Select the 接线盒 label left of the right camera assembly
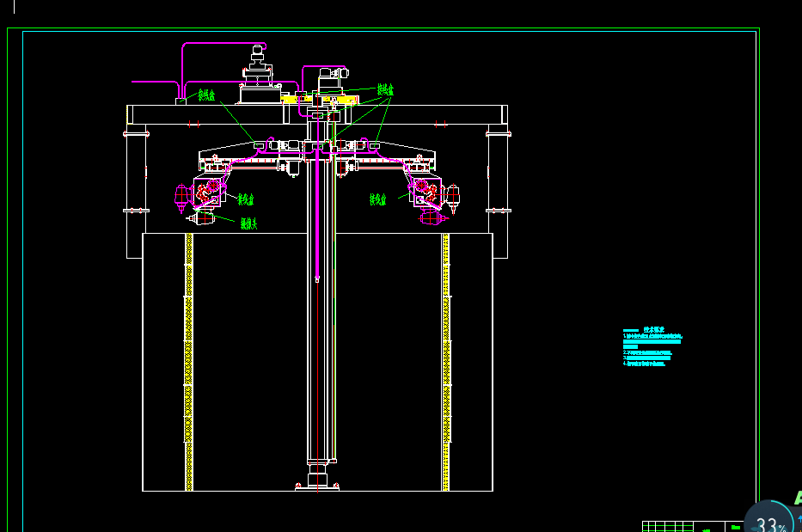The image size is (802, 532). (377, 199)
